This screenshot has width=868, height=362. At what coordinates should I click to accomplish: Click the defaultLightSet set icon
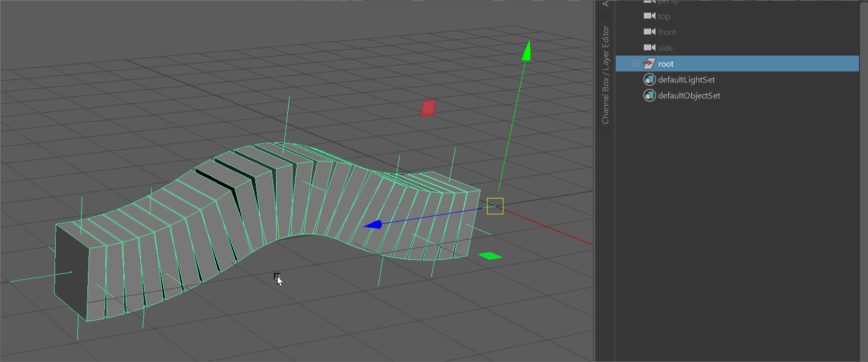pos(649,79)
